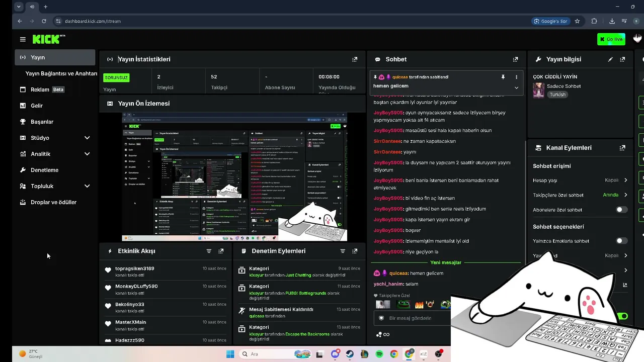The height and width of the screenshot is (362, 644).
Task: Click the browser address bar URL
Action: click(x=93, y=21)
